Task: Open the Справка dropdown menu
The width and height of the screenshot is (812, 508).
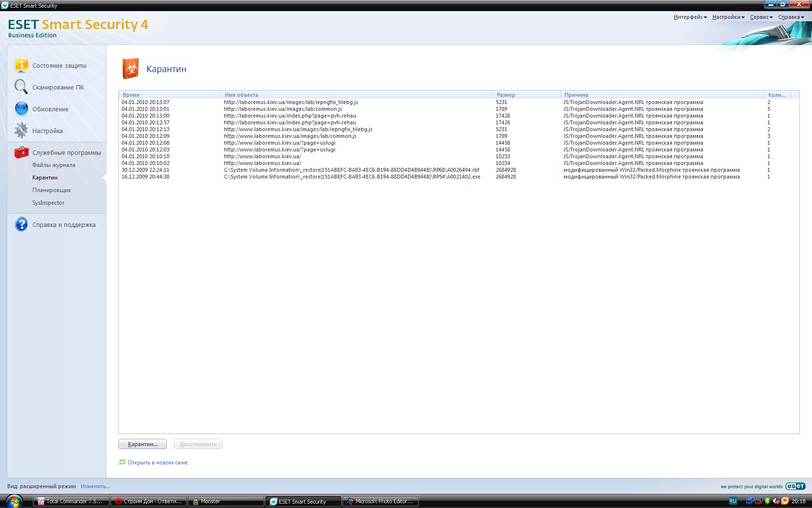Action: [791, 17]
